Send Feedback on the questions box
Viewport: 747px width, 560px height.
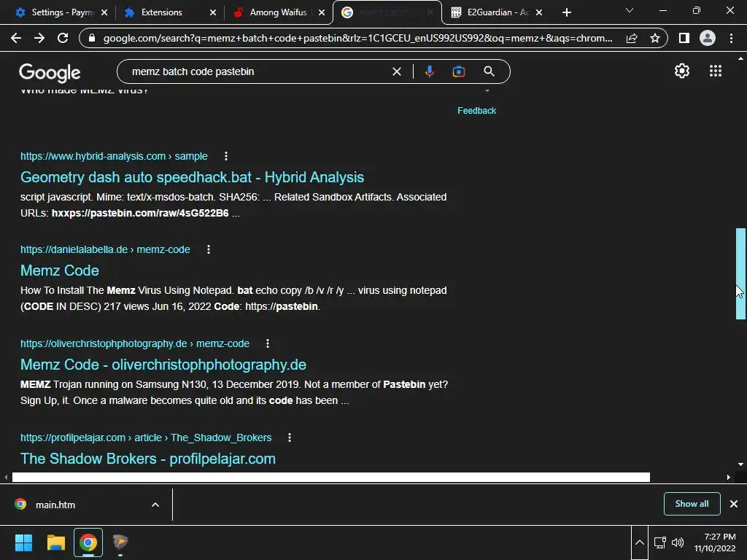[476, 111]
